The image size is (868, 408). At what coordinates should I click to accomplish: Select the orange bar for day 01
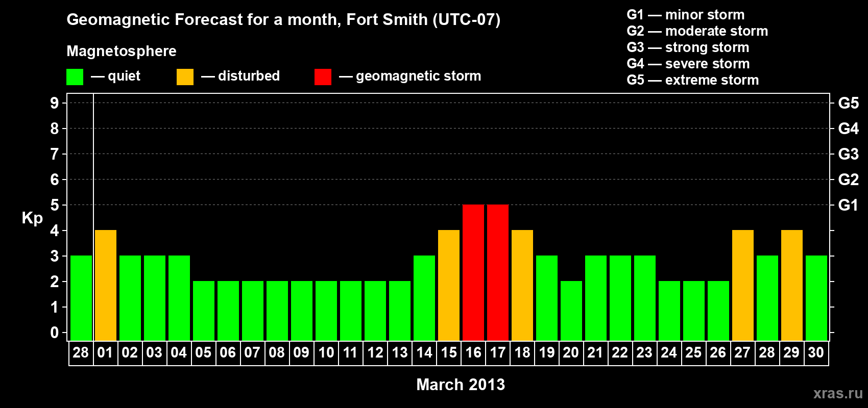pyautogui.click(x=106, y=285)
